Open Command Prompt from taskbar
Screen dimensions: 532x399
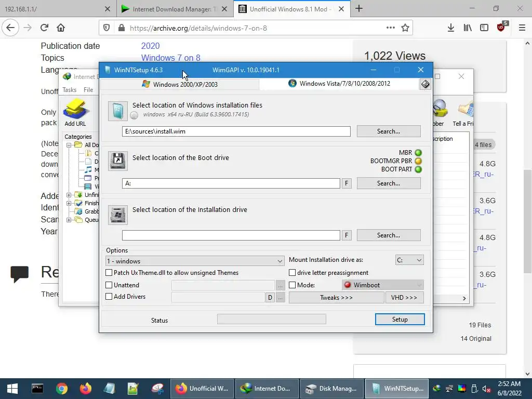coord(37,389)
